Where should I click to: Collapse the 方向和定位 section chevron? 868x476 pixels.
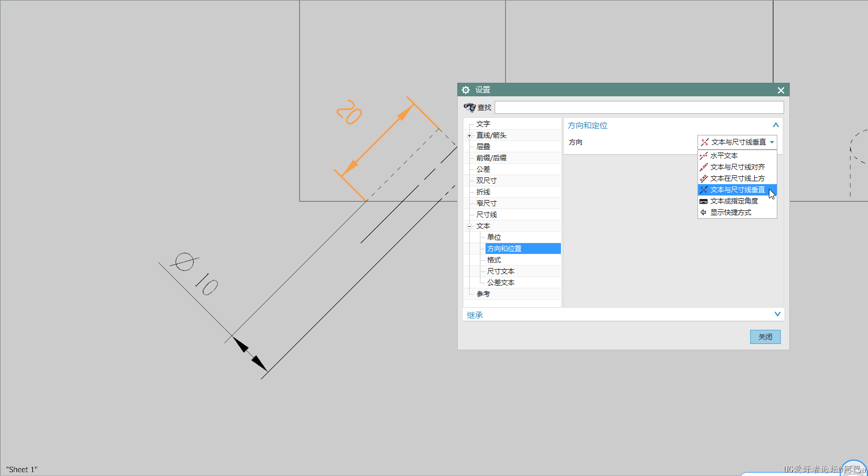pyautogui.click(x=776, y=125)
